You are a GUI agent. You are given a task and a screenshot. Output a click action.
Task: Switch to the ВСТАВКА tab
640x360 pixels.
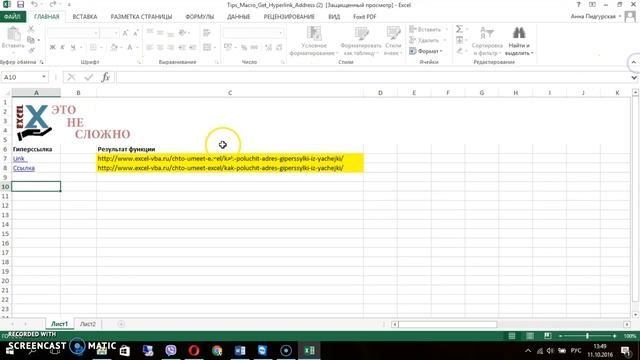(85, 17)
